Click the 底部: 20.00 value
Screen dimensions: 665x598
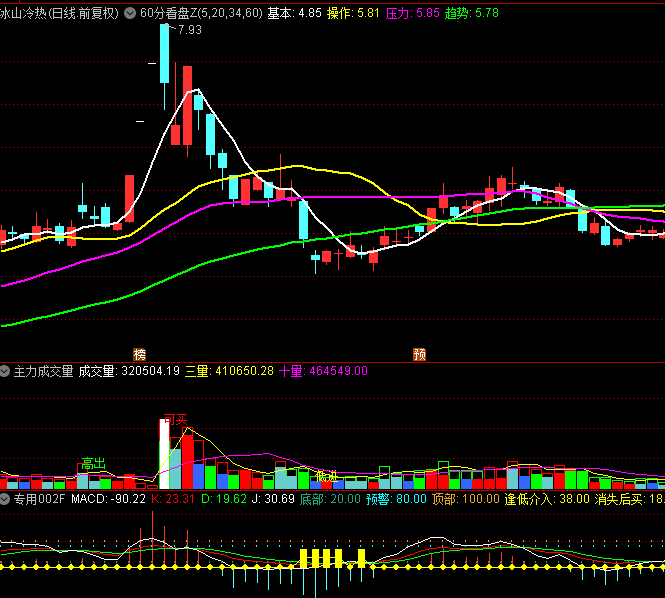[x=330, y=499]
